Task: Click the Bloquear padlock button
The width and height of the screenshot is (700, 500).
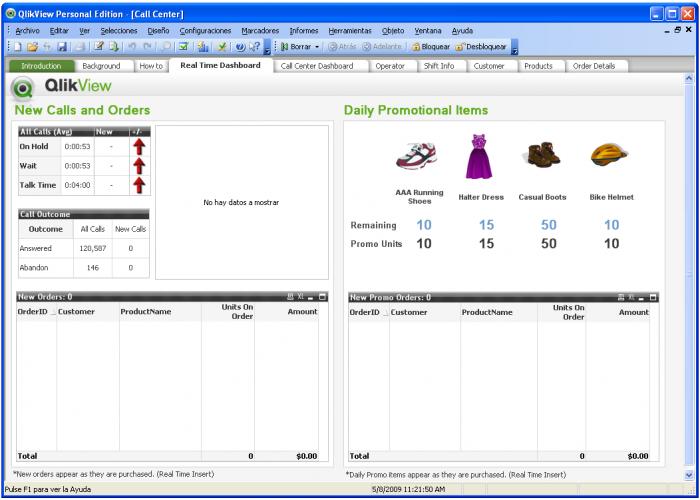Action: [431, 47]
